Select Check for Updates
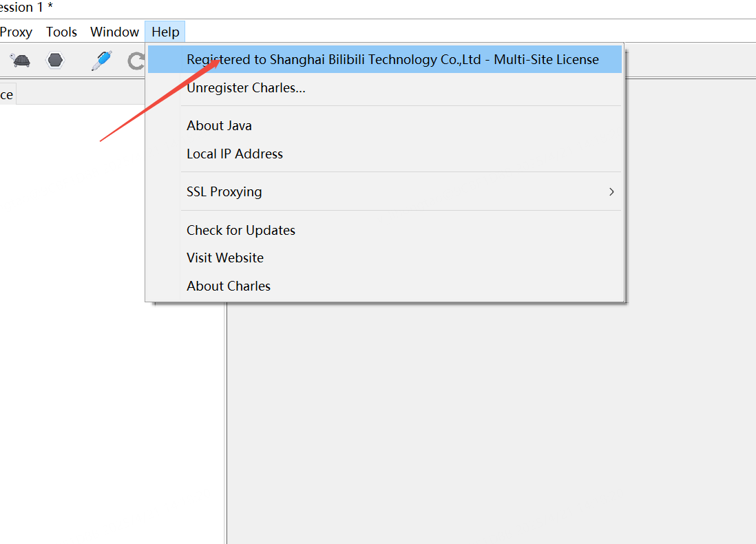The width and height of the screenshot is (756, 544). 385,230
